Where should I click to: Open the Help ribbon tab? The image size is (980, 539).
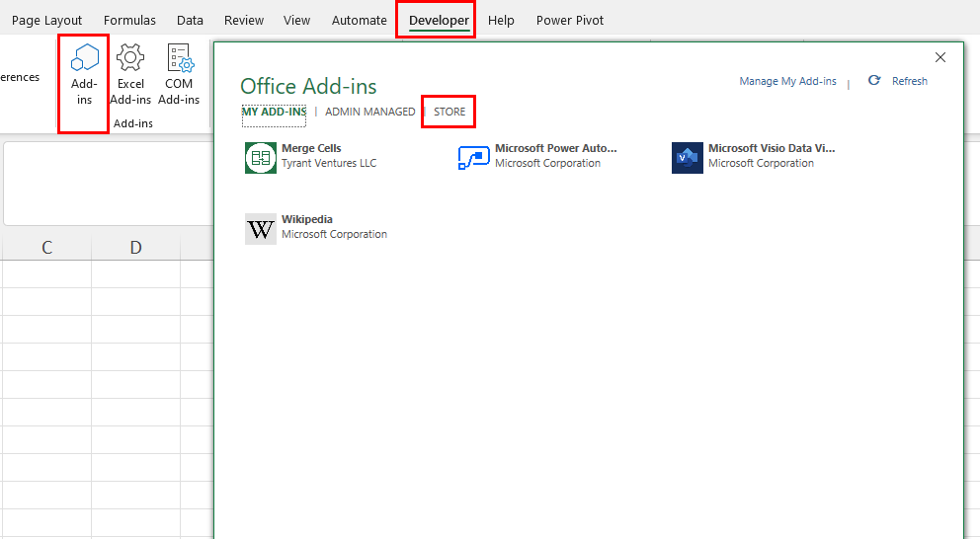(501, 20)
